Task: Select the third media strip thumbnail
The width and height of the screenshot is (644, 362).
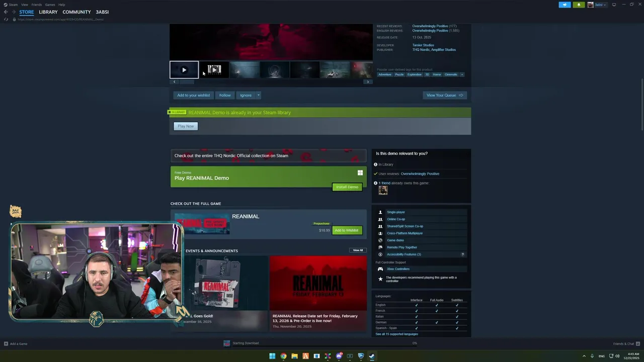Action: (x=245, y=70)
